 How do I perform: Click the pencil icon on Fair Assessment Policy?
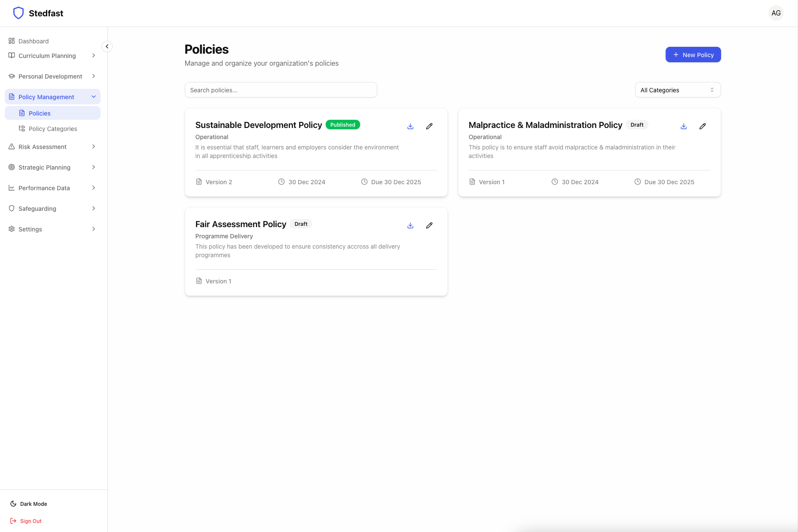[x=429, y=225]
